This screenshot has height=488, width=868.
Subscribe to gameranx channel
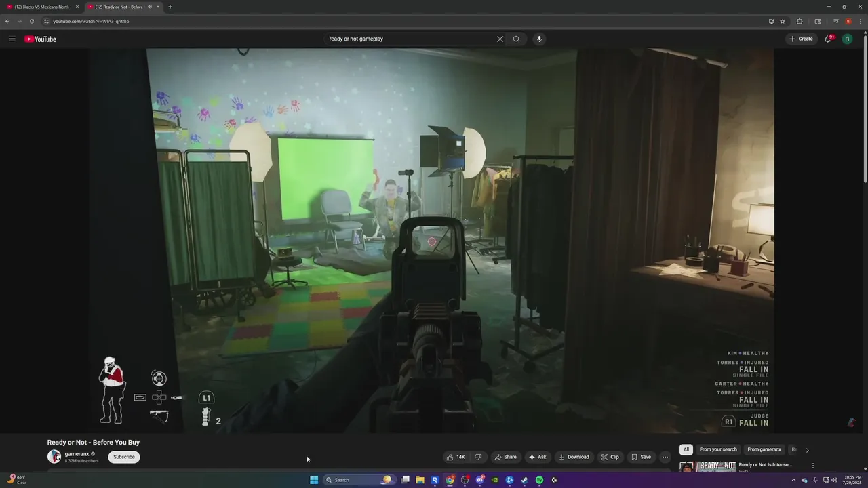coord(124,457)
